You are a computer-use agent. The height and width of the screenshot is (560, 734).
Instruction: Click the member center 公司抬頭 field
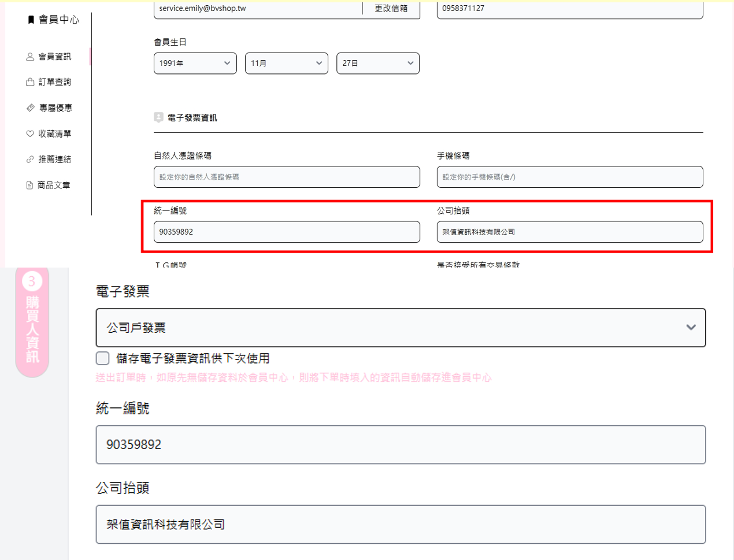(x=570, y=232)
